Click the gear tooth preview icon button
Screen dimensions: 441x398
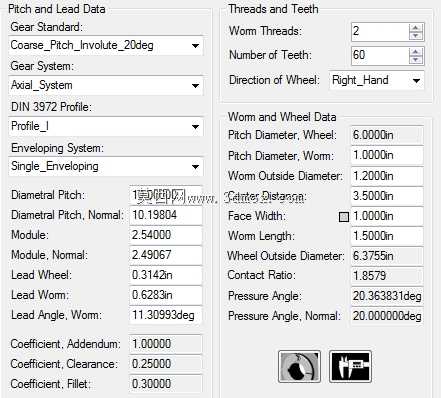pyautogui.click(x=299, y=366)
